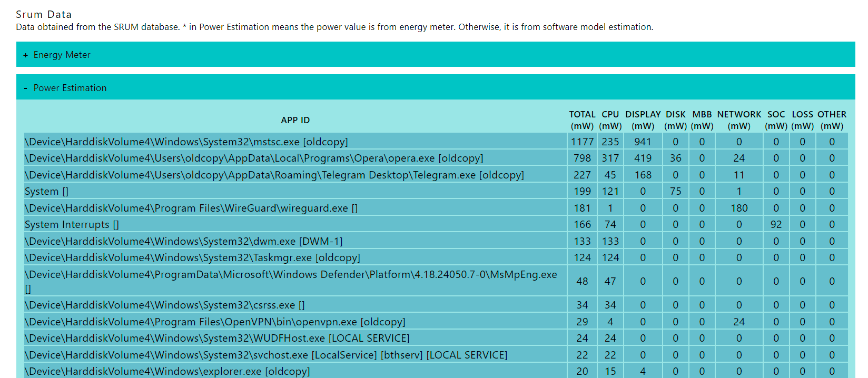Screen dimensions: 868x378
Task: Select network value 180 for wireguard.exe
Action: point(739,208)
